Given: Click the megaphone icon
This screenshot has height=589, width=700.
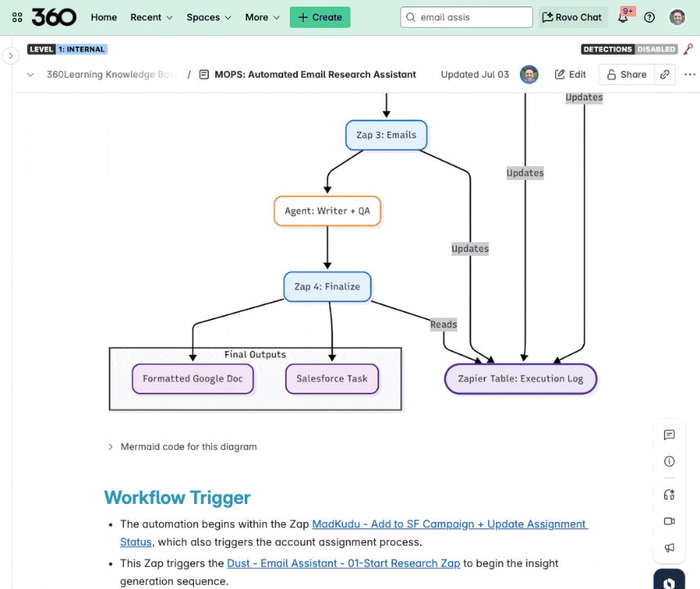Looking at the screenshot, I should pyautogui.click(x=669, y=547).
